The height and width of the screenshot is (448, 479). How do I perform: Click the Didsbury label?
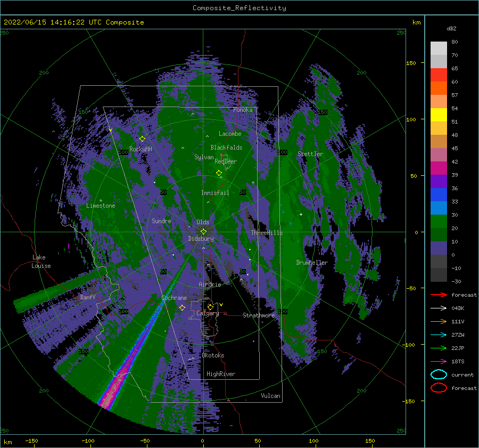click(x=201, y=239)
